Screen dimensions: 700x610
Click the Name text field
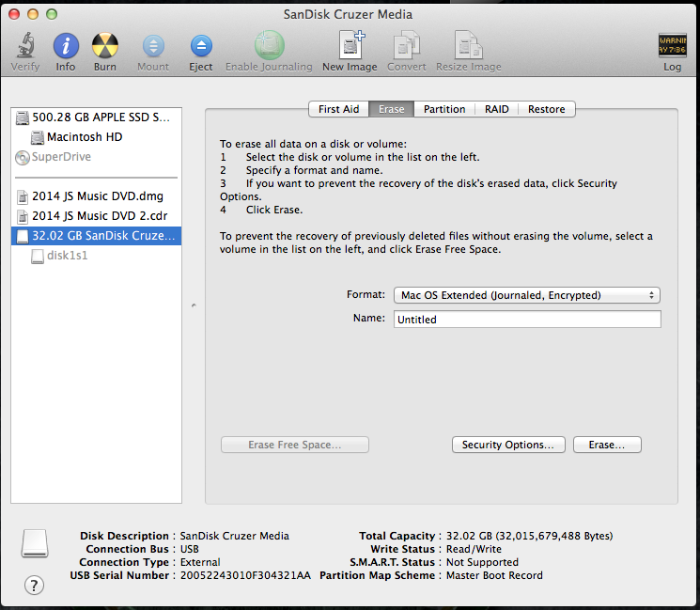tap(527, 320)
